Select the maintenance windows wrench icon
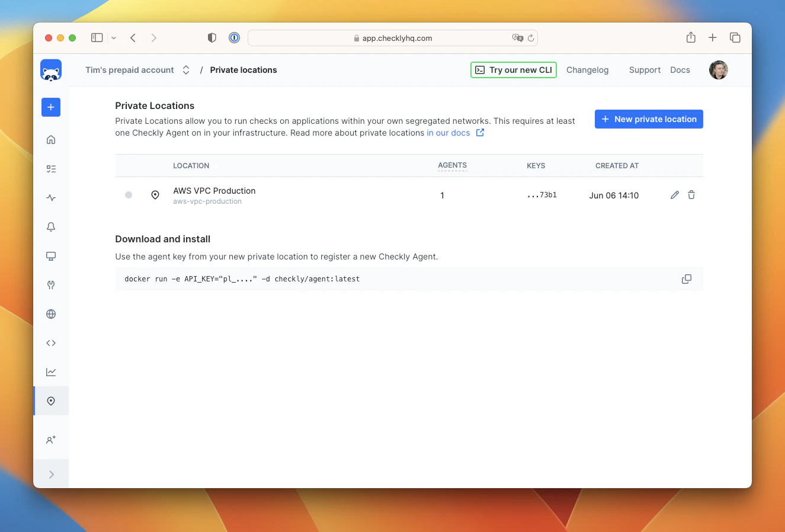785x532 pixels. [x=50, y=285]
